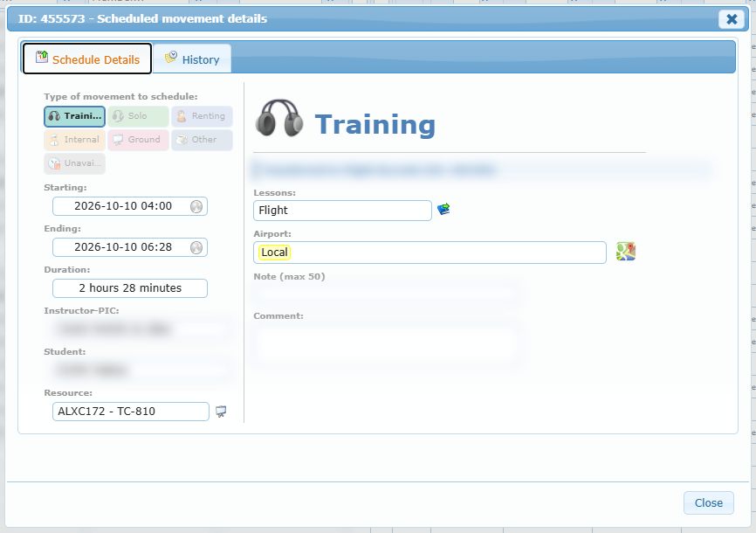Click the Training heading text
This screenshot has height=533, width=756.
coord(375,125)
